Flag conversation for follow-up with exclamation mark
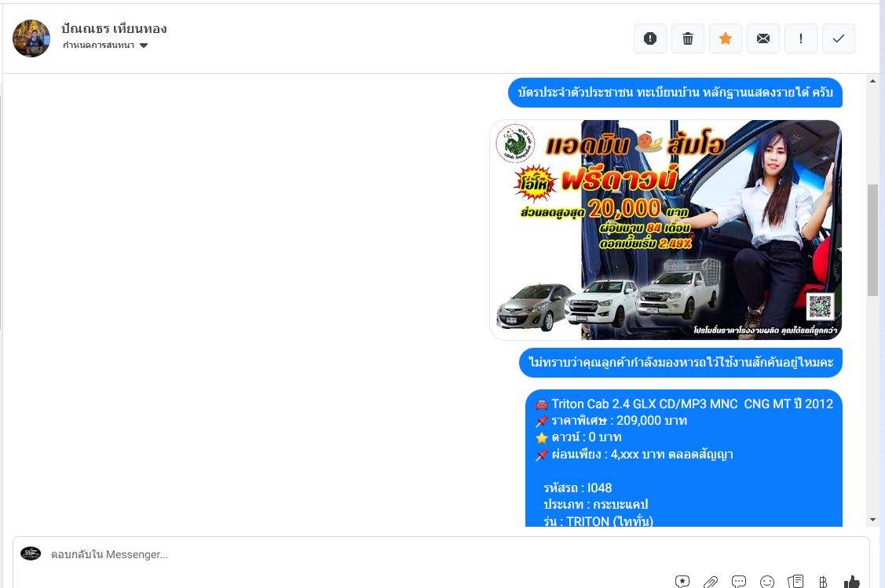885x588 pixels. click(801, 38)
